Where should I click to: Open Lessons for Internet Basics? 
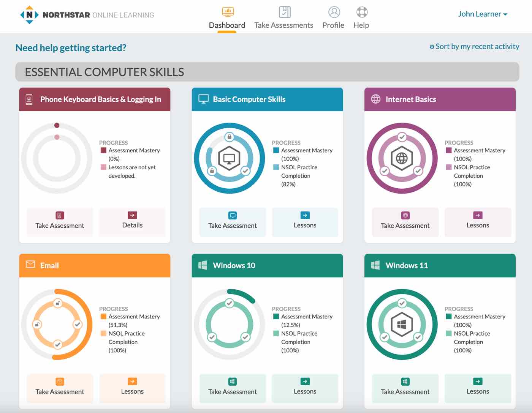pyautogui.click(x=478, y=222)
